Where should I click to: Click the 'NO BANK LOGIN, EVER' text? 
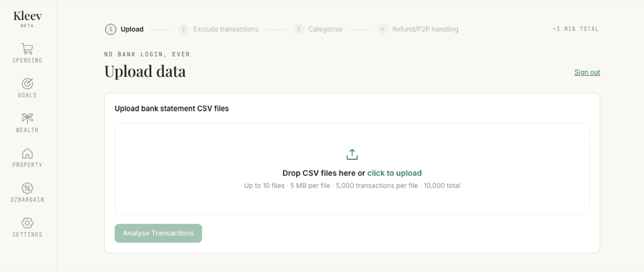click(x=147, y=54)
